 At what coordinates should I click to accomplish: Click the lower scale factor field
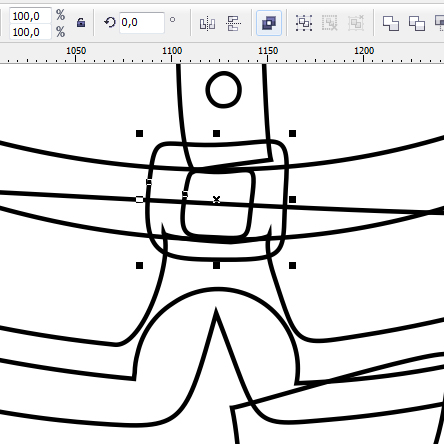[31, 32]
